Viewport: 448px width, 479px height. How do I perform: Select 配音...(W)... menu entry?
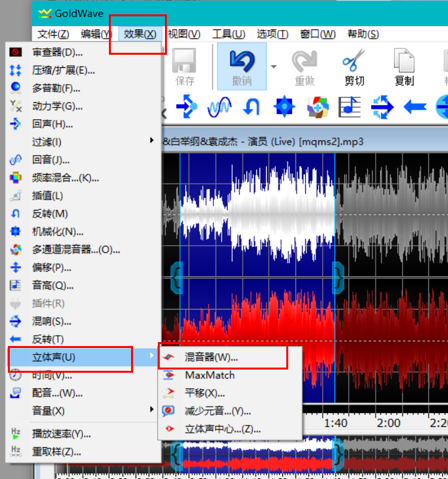tap(83, 393)
